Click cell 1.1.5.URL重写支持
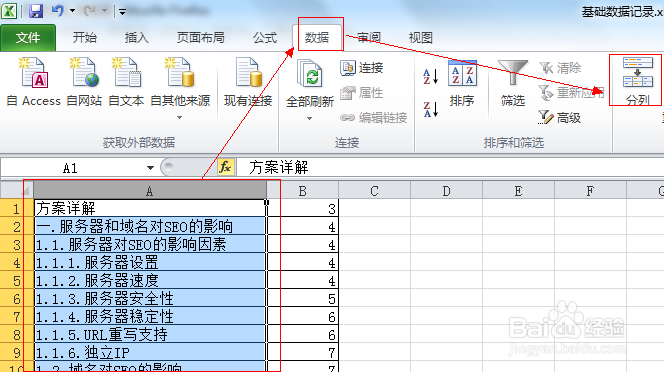This screenshot has height=372, width=664. pyautogui.click(x=150, y=335)
